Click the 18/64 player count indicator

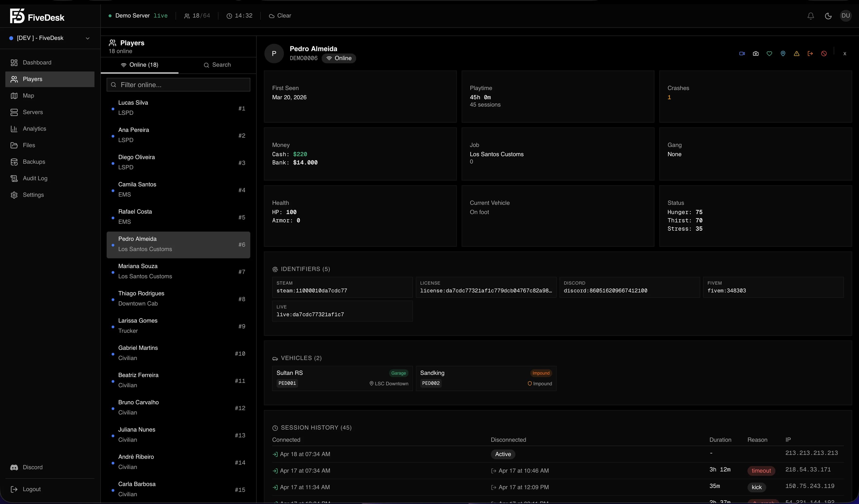(x=197, y=16)
